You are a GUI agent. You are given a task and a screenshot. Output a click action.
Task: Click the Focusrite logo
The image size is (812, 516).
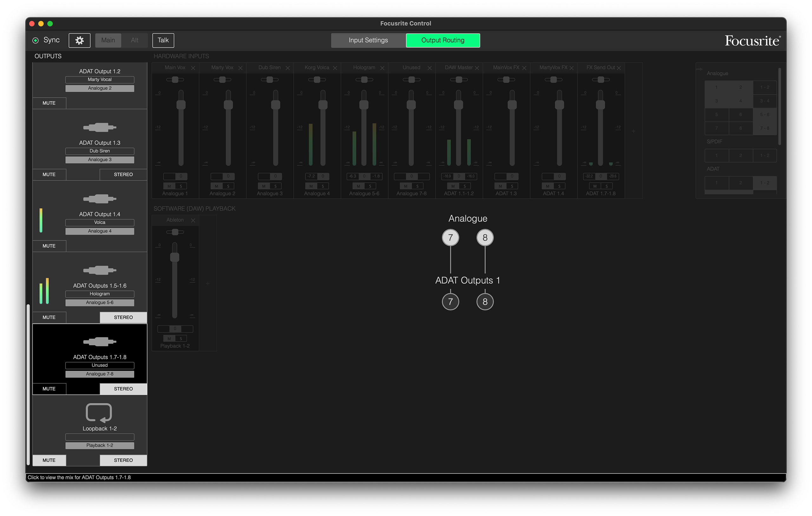pos(753,41)
